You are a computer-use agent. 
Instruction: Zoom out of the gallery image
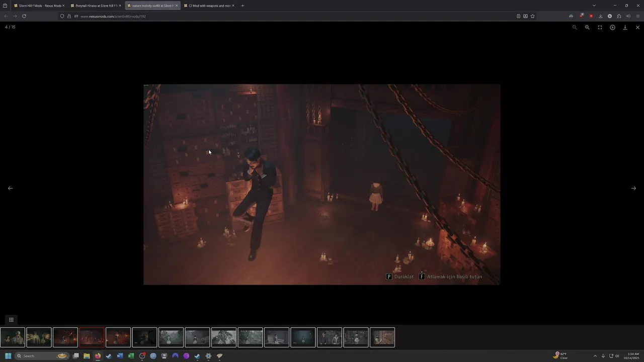575,27
